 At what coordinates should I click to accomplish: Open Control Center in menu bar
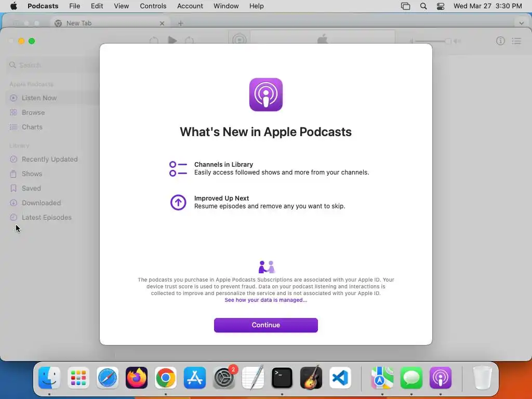pos(441,6)
